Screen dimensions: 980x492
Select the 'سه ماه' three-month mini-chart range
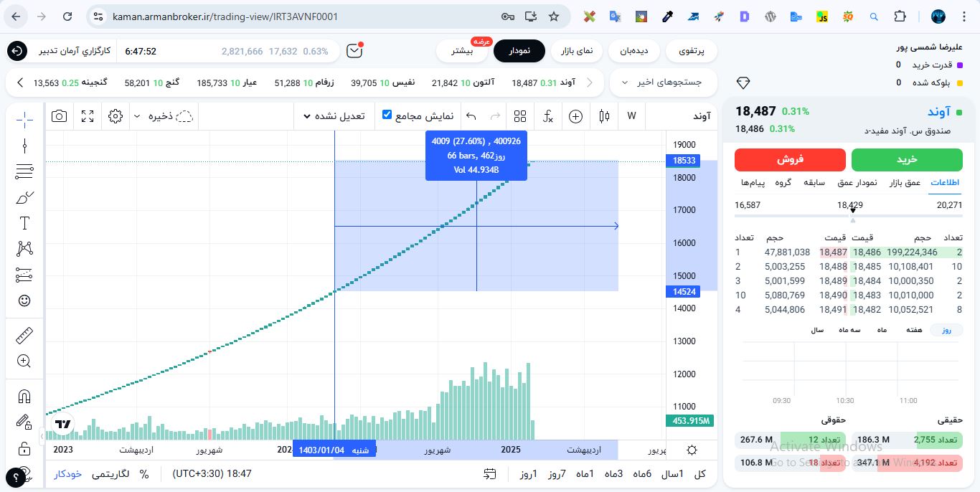(x=849, y=330)
